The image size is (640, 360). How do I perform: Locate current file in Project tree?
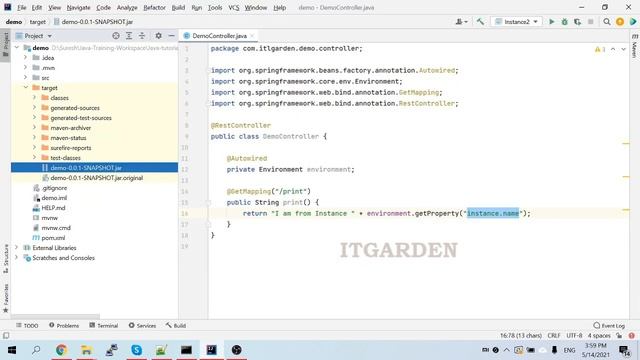(116, 36)
